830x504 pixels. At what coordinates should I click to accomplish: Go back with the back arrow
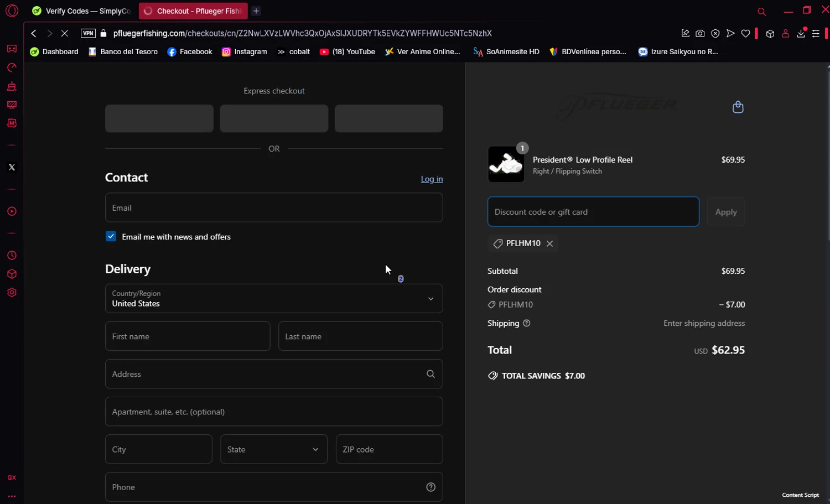(34, 33)
